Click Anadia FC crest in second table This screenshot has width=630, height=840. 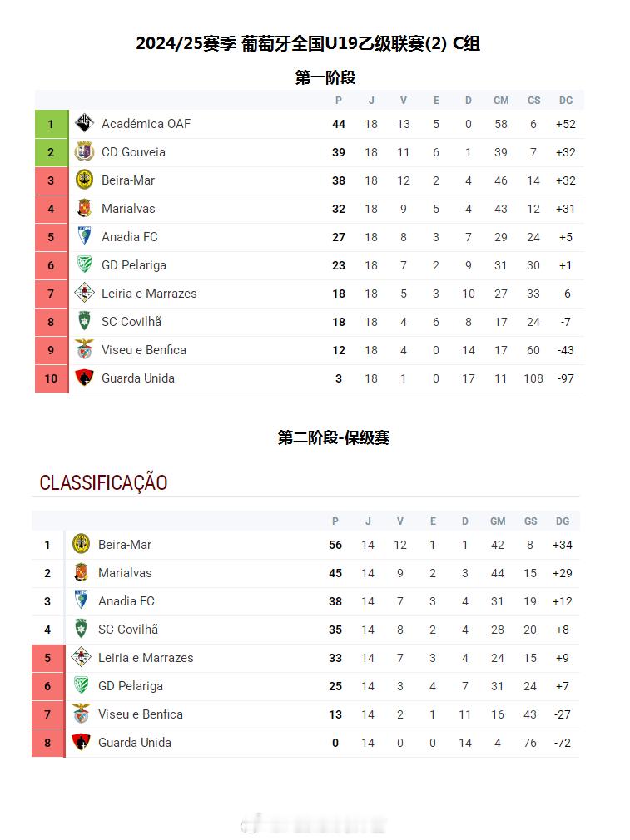(81, 600)
